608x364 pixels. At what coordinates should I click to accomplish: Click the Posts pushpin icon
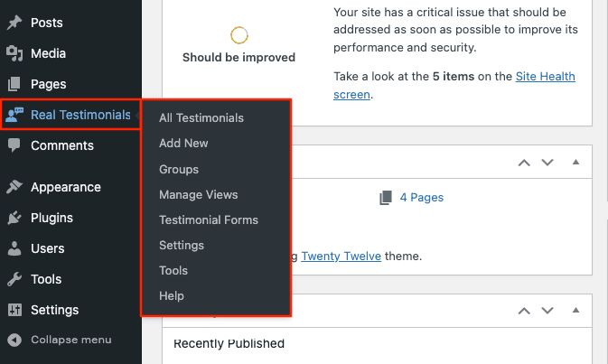(14, 23)
